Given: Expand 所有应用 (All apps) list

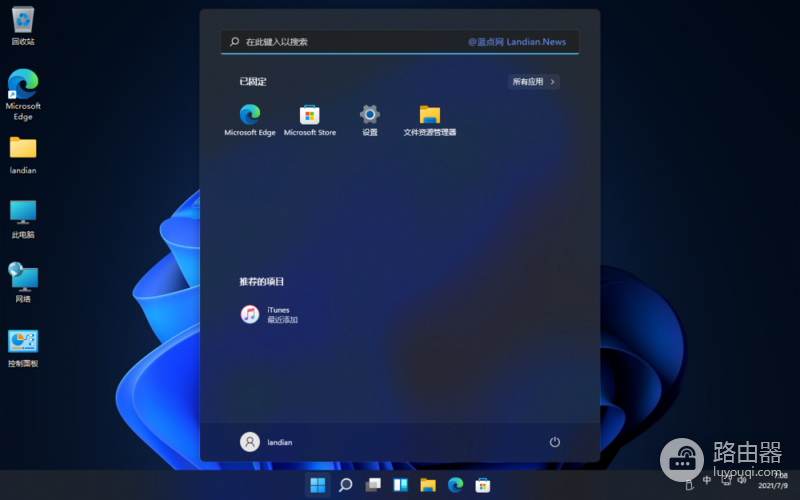Looking at the screenshot, I should pyautogui.click(x=534, y=82).
